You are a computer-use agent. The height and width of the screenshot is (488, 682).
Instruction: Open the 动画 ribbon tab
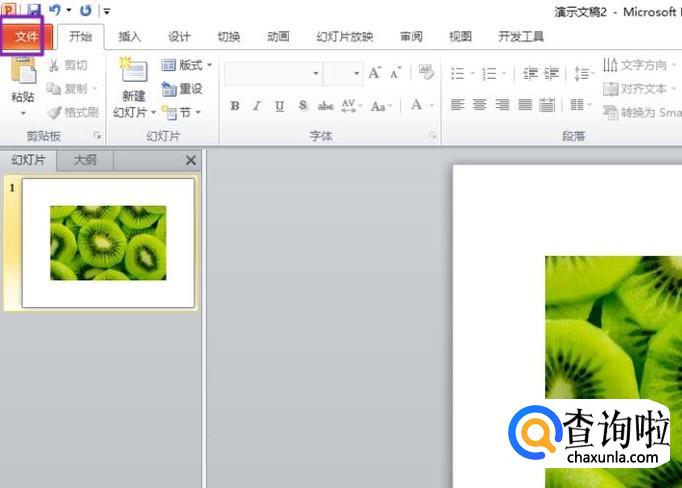[278, 37]
